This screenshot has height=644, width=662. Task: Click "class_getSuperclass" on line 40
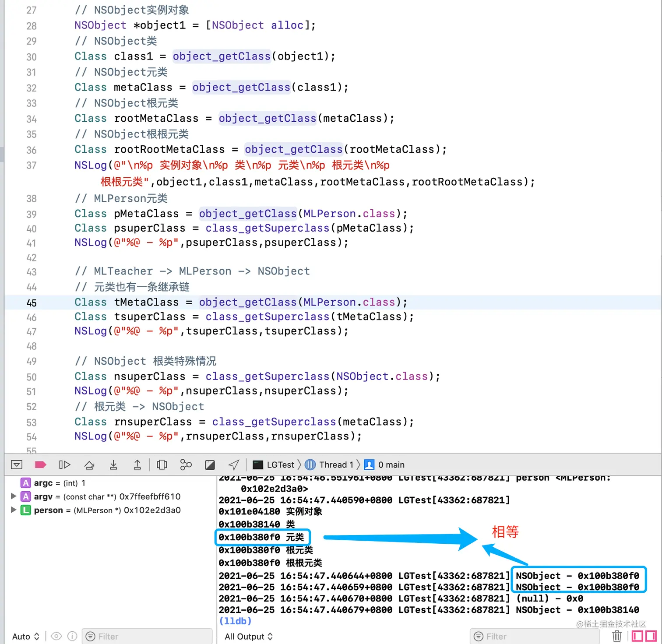(x=268, y=228)
